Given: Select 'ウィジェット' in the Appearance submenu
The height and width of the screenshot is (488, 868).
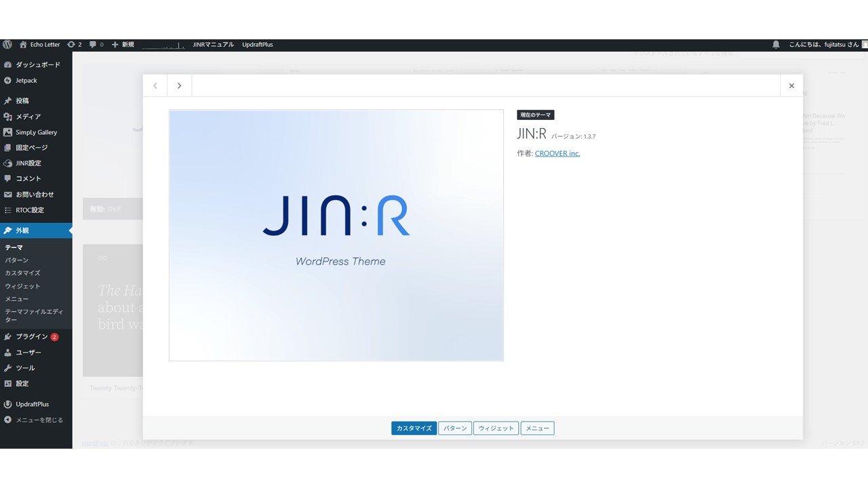Looking at the screenshot, I should 22,286.
